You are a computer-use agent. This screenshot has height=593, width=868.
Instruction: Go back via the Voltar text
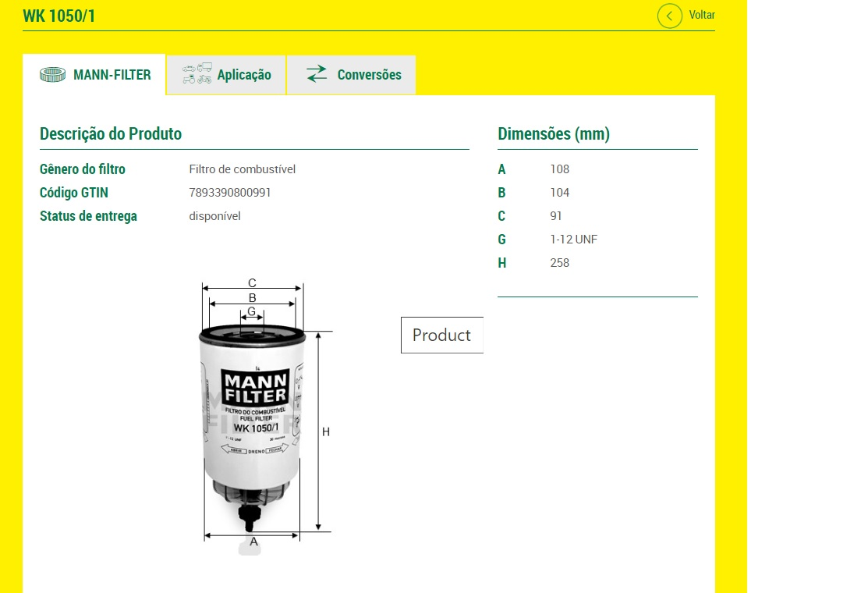[x=702, y=15]
